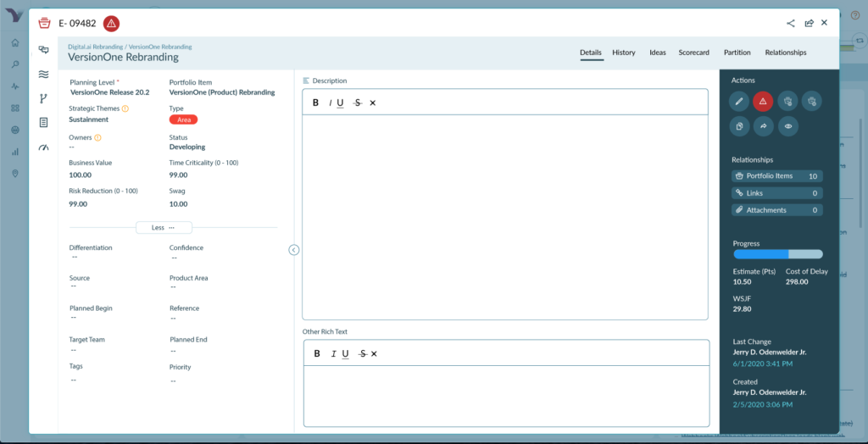This screenshot has width=868, height=444.
Task: Open the Relationships tab
Action: pos(786,53)
